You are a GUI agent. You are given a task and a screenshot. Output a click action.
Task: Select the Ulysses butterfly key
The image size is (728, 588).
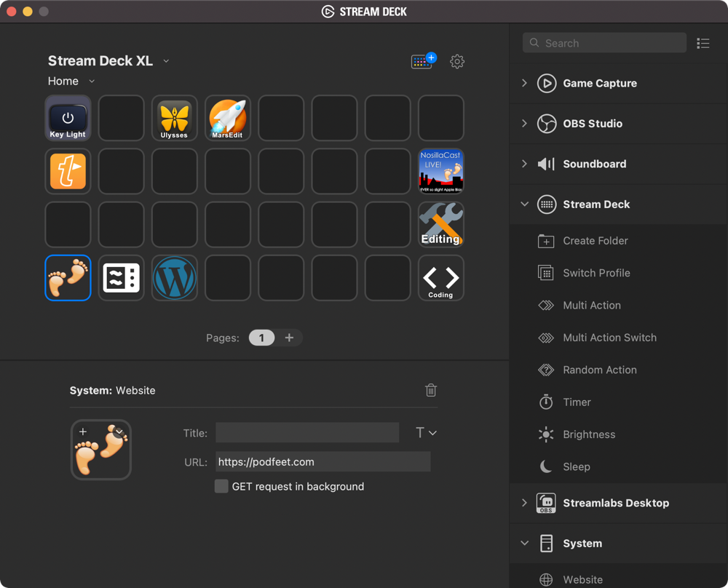pyautogui.click(x=175, y=118)
